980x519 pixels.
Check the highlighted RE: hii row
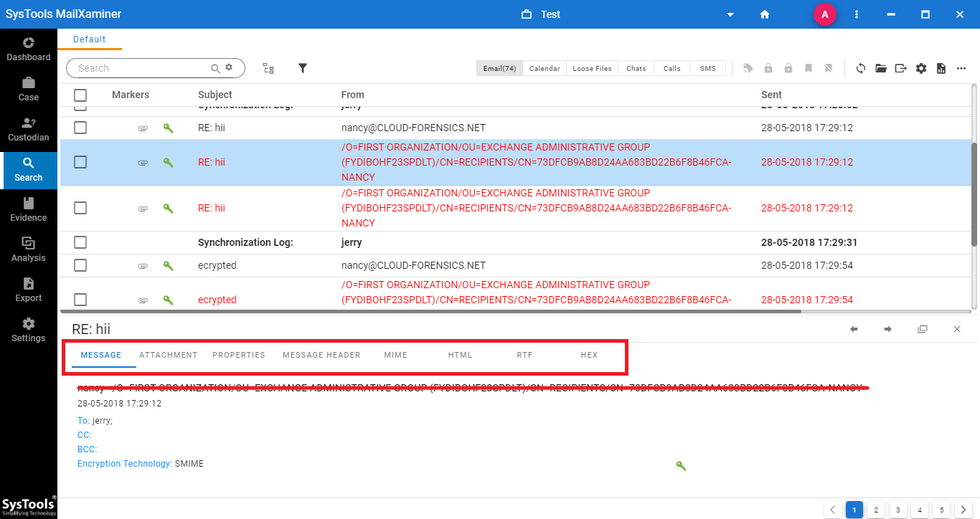[80, 162]
